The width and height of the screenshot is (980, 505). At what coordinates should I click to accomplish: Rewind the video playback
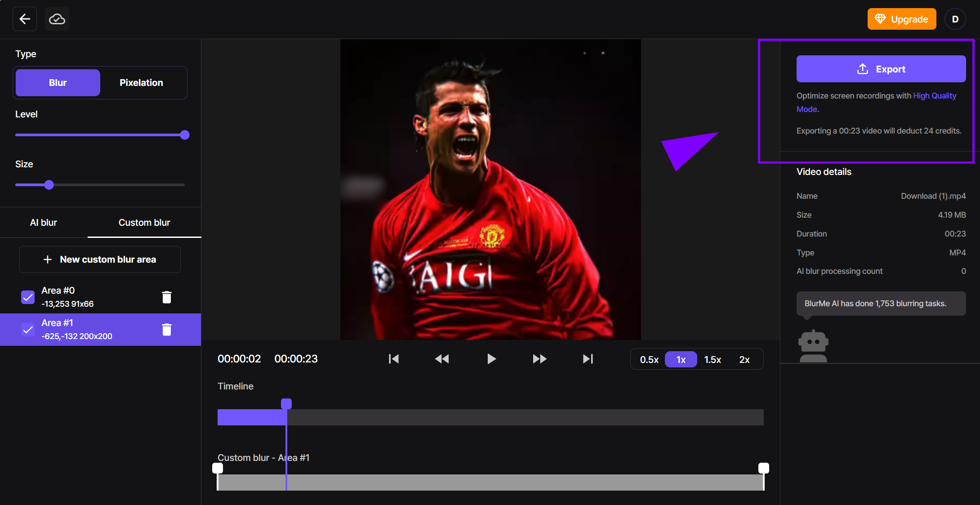[x=442, y=359]
